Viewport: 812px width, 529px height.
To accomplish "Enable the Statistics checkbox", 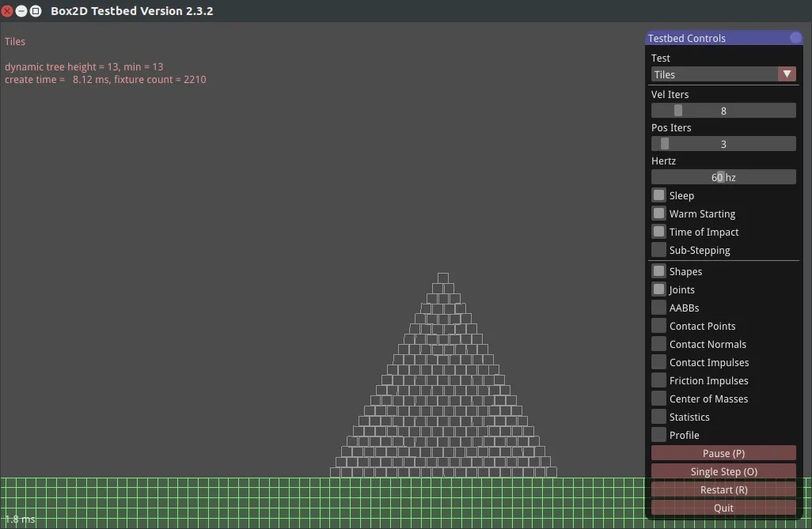I will click(658, 416).
